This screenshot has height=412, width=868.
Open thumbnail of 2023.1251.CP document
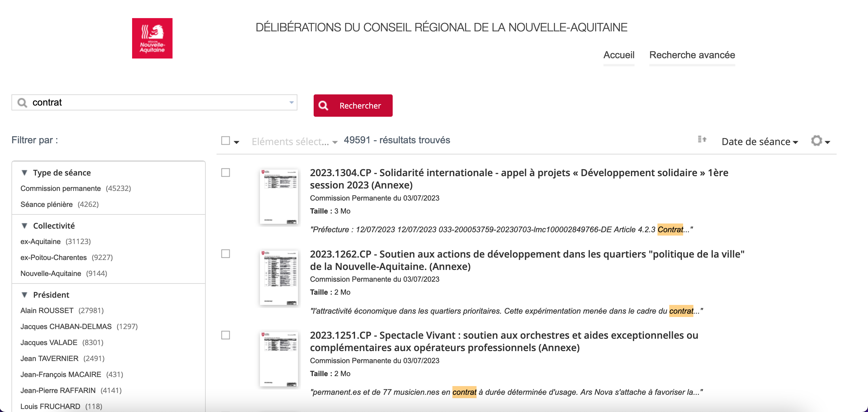pyautogui.click(x=279, y=359)
